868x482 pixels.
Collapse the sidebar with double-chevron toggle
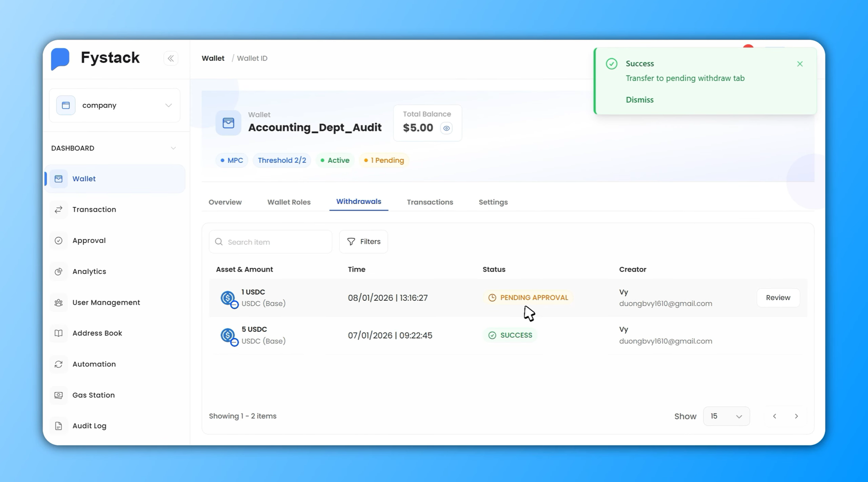(x=171, y=58)
